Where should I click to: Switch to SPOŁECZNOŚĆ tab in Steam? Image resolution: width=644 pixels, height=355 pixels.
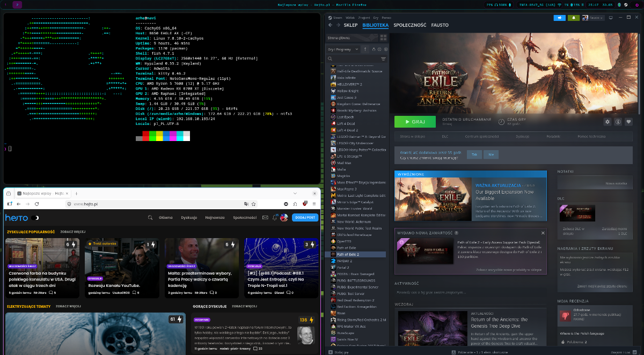point(410,25)
